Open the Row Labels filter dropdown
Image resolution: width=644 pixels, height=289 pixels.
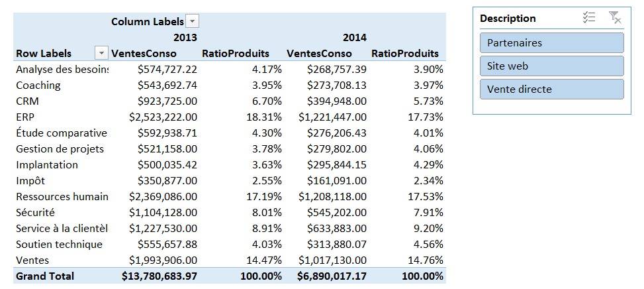102,54
